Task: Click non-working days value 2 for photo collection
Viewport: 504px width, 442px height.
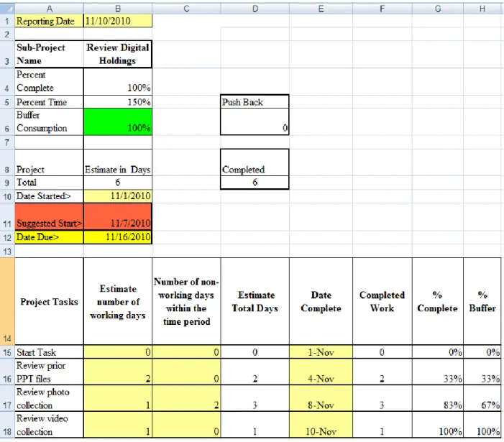Action: (x=186, y=398)
